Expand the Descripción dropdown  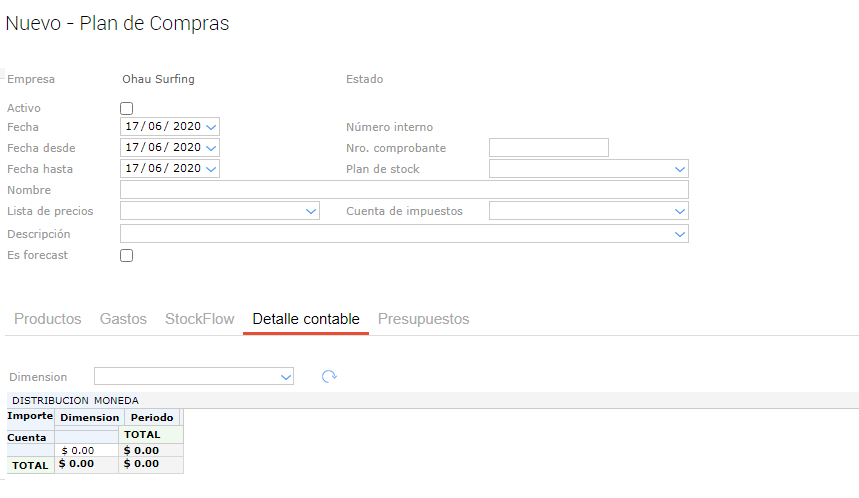pyautogui.click(x=680, y=234)
